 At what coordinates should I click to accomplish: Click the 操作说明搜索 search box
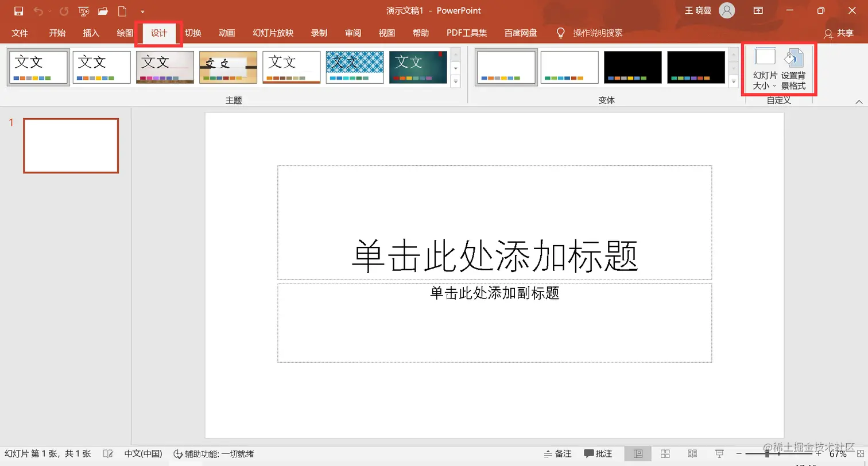598,33
